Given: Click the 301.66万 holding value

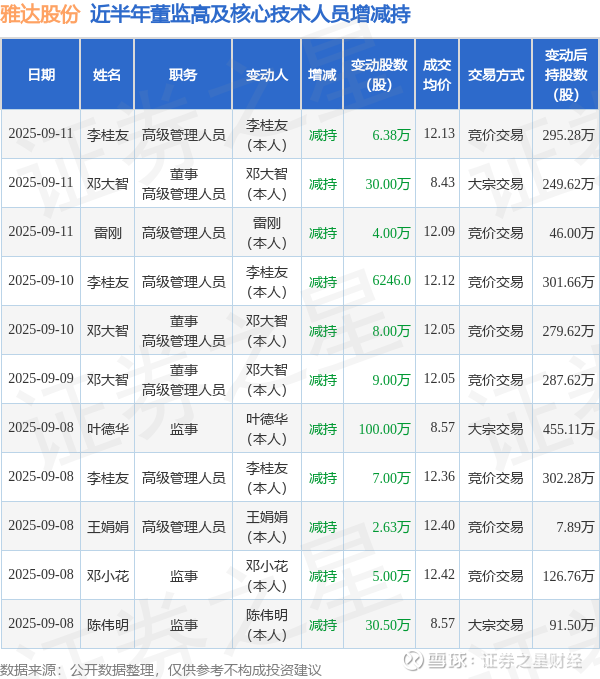Looking at the screenshot, I should click(568, 281).
